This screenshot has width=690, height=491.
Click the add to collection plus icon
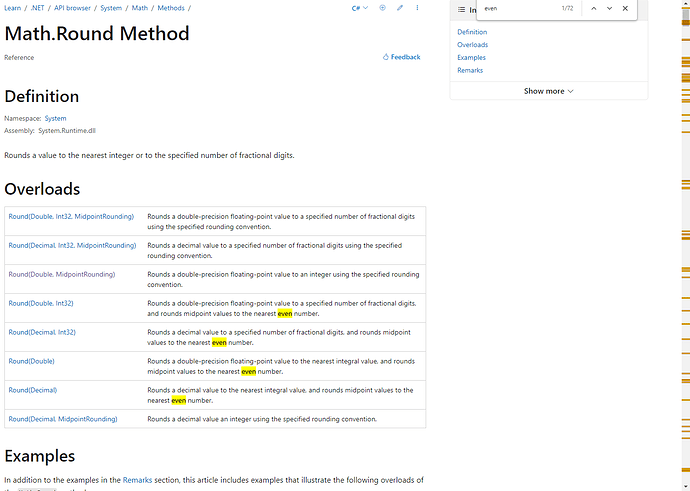382,7
